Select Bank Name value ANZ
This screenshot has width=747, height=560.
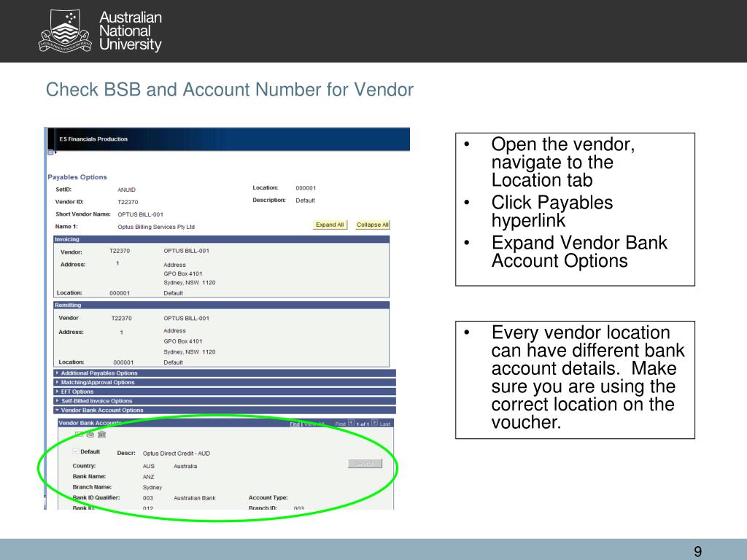coord(148,477)
